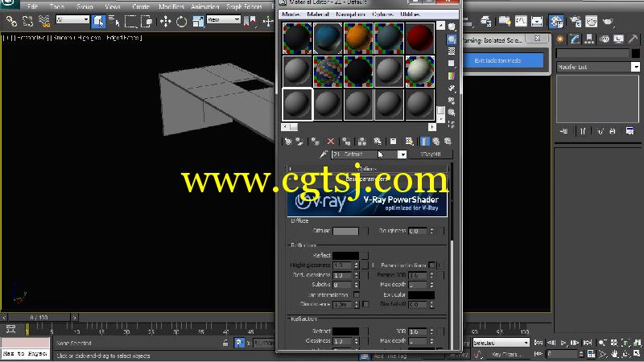The height and width of the screenshot is (362, 644).
Task: Open the Material menu in Material Editor
Action: pos(318,14)
